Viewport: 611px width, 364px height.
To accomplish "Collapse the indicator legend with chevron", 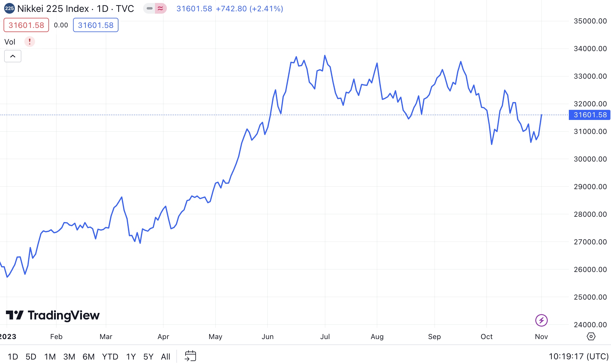I will pos(13,56).
